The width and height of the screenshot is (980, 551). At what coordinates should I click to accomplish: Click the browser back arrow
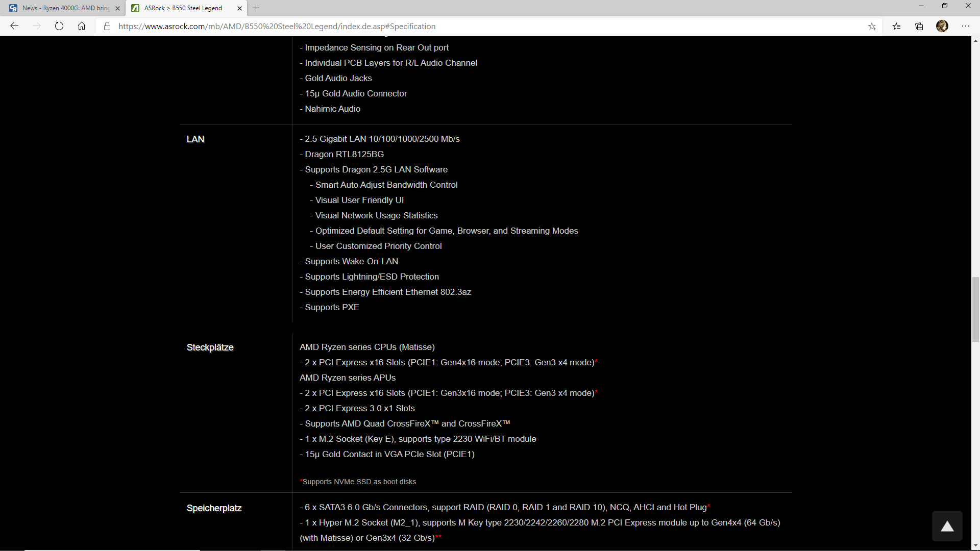[14, 26]
